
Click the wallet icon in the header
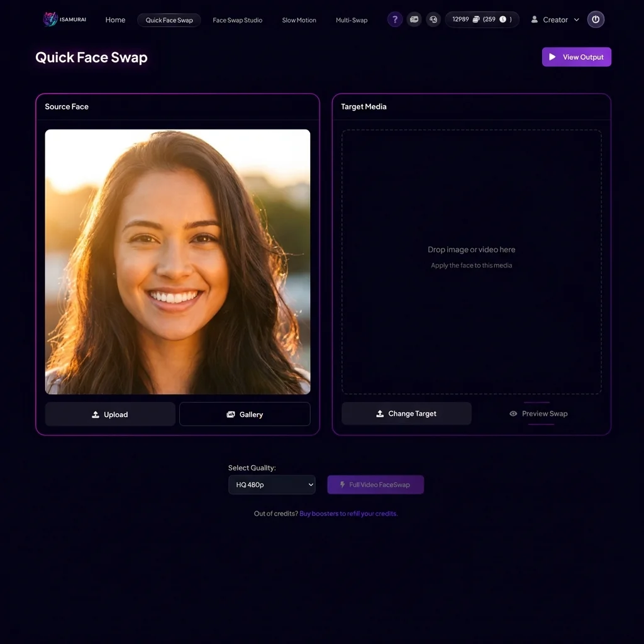pyautogui.click(x=414, y=19)
